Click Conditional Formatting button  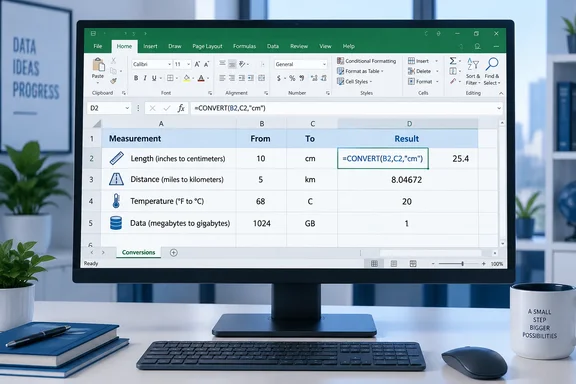[x=367, y=61]
